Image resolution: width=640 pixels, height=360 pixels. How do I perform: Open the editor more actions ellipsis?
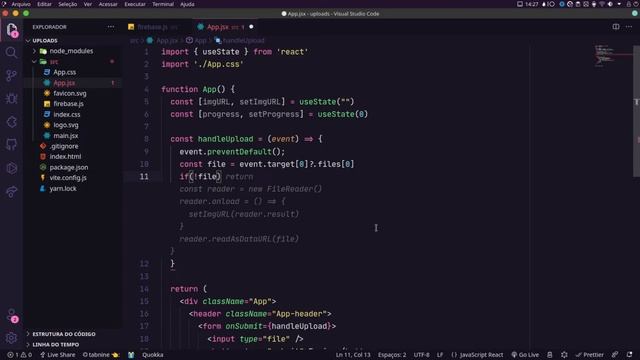pyautogui.click(x=629, y=27)
